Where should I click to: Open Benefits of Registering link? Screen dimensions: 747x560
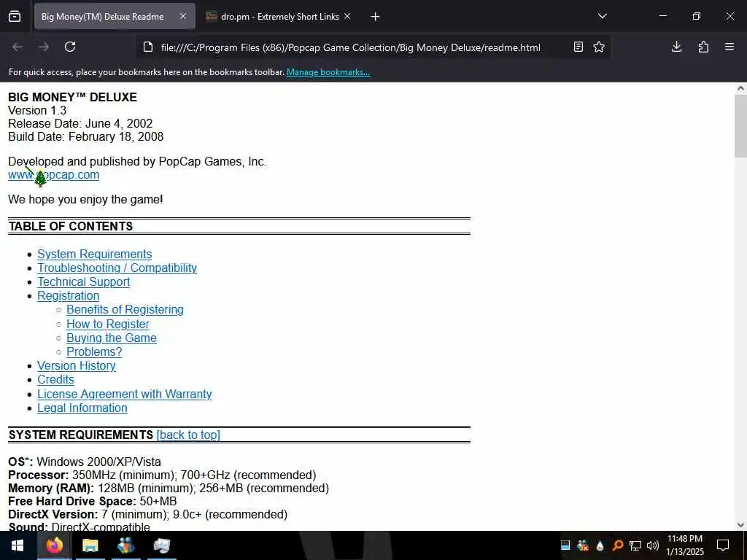click(125, 309)
